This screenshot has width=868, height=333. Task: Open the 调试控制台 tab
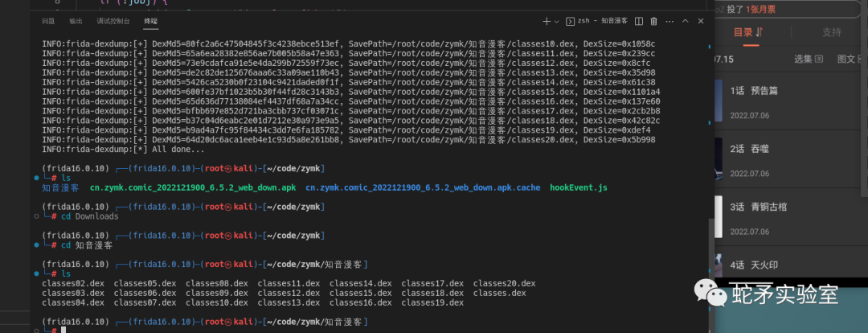click(113, 21)
